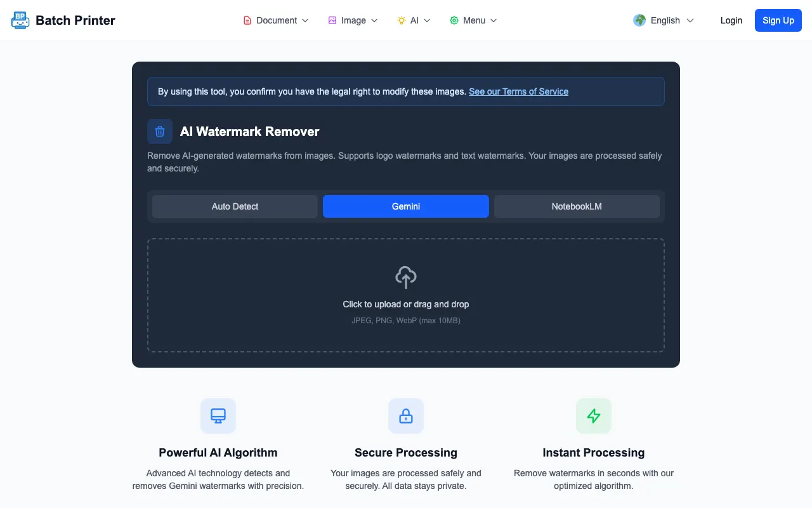Click the Batch Printer brand name
Image resolution: width=812 pixels, height=508 pixels.
(x=75, y=20)
